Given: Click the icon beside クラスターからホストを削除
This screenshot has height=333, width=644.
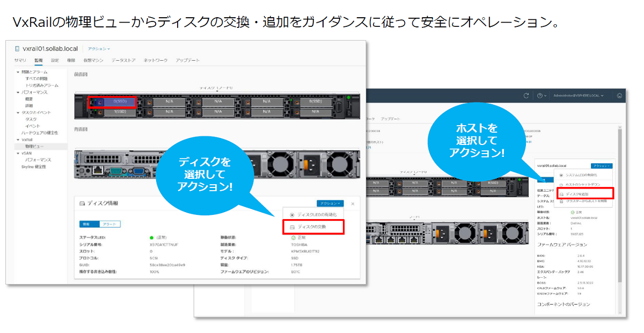Looking at the screenshot, I should [x=561, y=201].
